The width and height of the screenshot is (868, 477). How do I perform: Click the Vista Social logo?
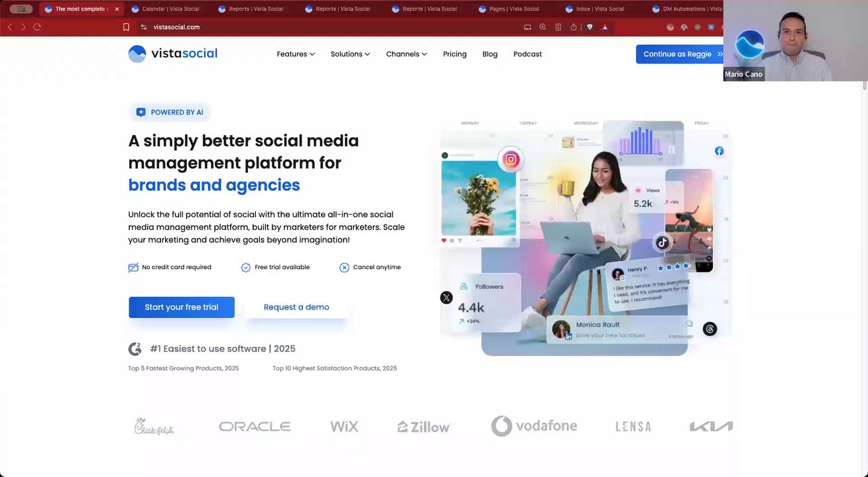172,54
